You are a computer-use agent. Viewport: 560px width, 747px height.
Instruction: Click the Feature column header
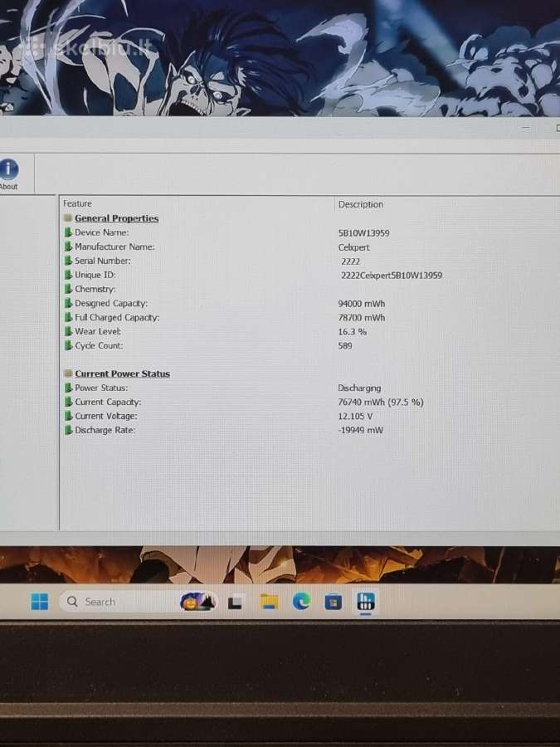[77, 203]
